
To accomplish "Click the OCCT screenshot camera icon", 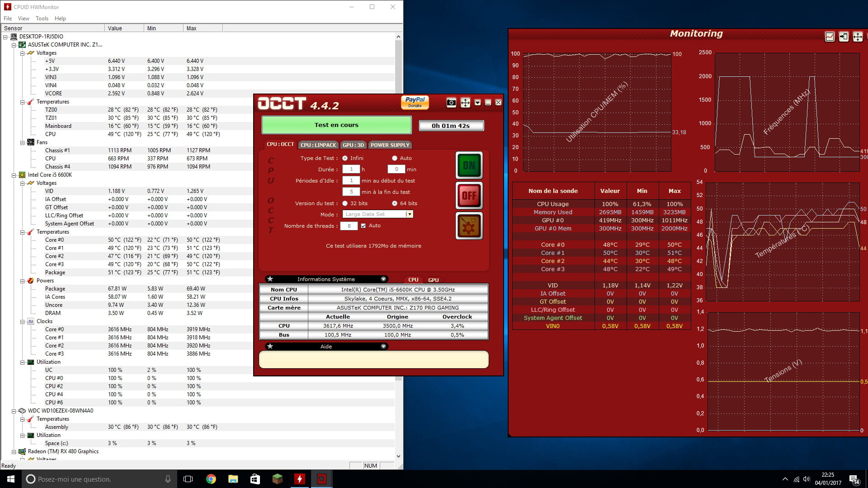I will [451, 103].
